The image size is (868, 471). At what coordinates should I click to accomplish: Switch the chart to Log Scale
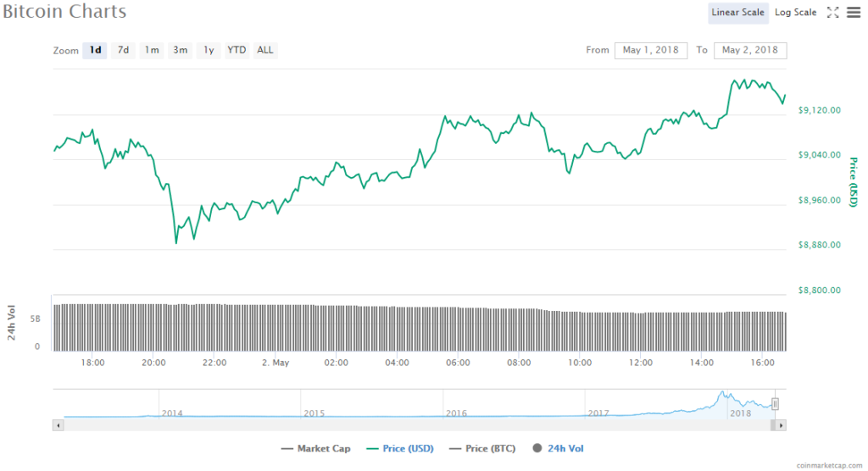795,12
